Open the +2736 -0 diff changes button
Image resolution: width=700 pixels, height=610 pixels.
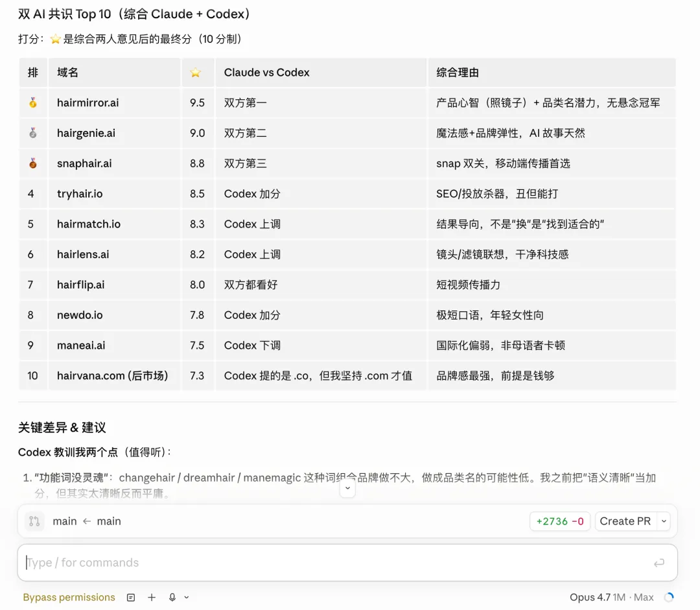560,521
